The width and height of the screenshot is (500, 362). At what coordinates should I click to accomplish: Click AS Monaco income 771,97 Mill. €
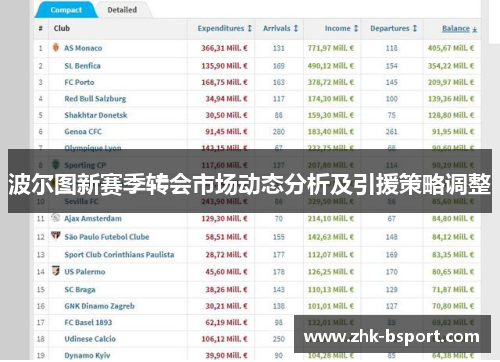click(x=331, y=48)
